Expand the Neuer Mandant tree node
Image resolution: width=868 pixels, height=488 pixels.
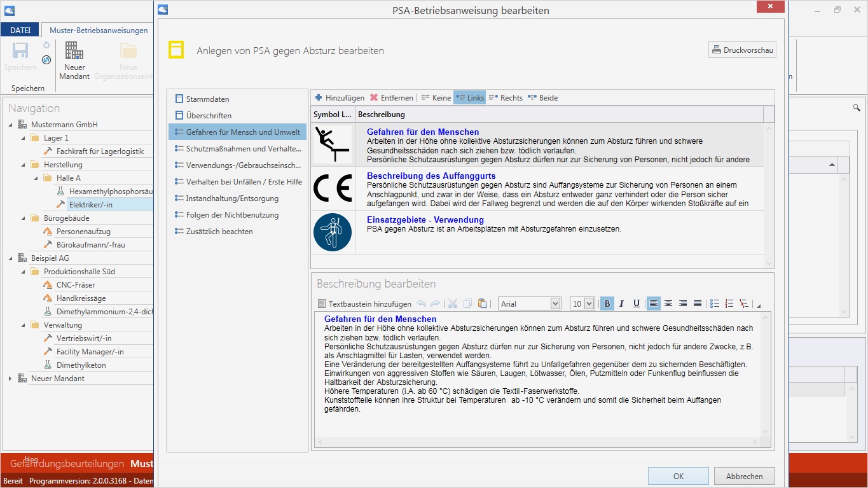tap(10, 379)
